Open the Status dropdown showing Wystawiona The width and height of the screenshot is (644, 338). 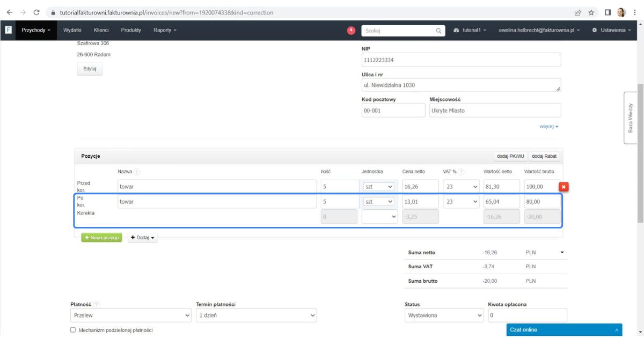point(445,315)
